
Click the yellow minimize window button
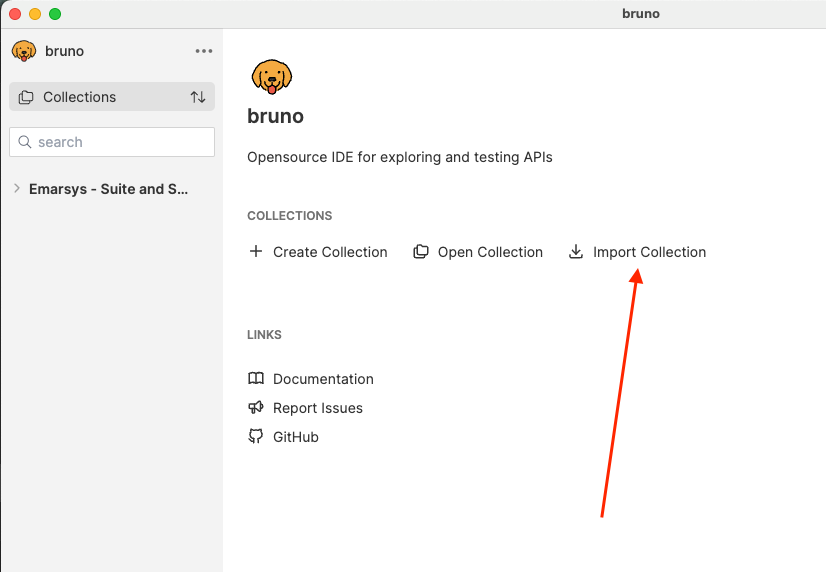point(35,14)
